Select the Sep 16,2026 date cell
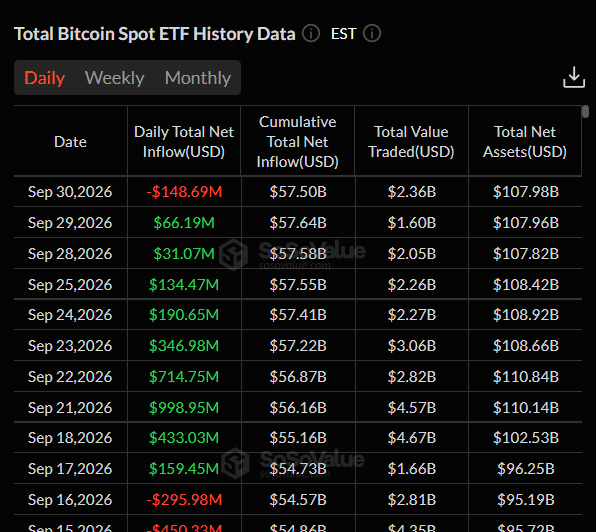596x532 pixels. pyautogui.click(x=70, y=500)
